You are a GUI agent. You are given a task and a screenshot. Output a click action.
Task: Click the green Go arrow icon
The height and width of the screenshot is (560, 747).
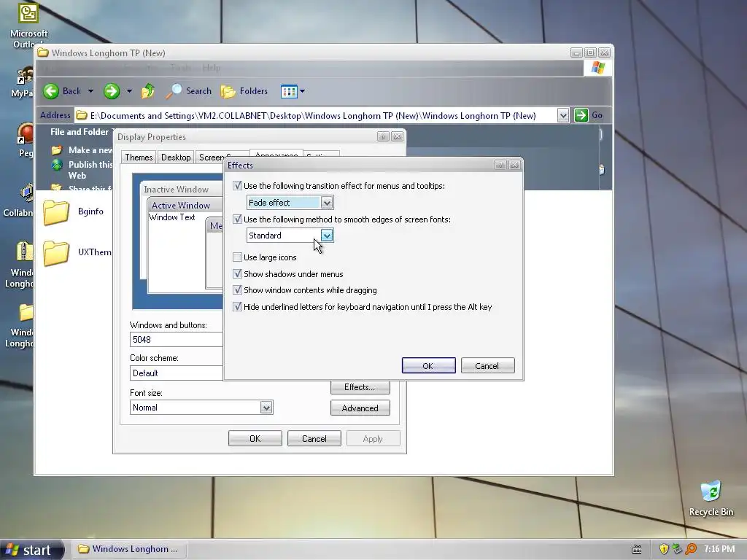[x=581, y=115]
